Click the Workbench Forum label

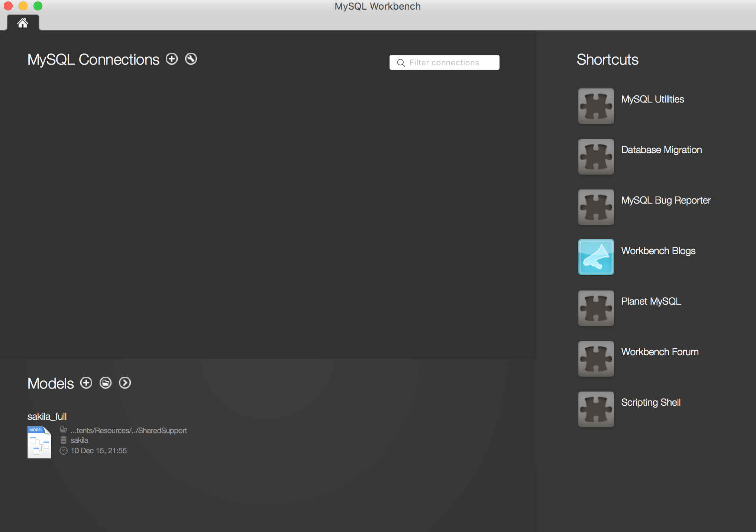tap(660, 352)
